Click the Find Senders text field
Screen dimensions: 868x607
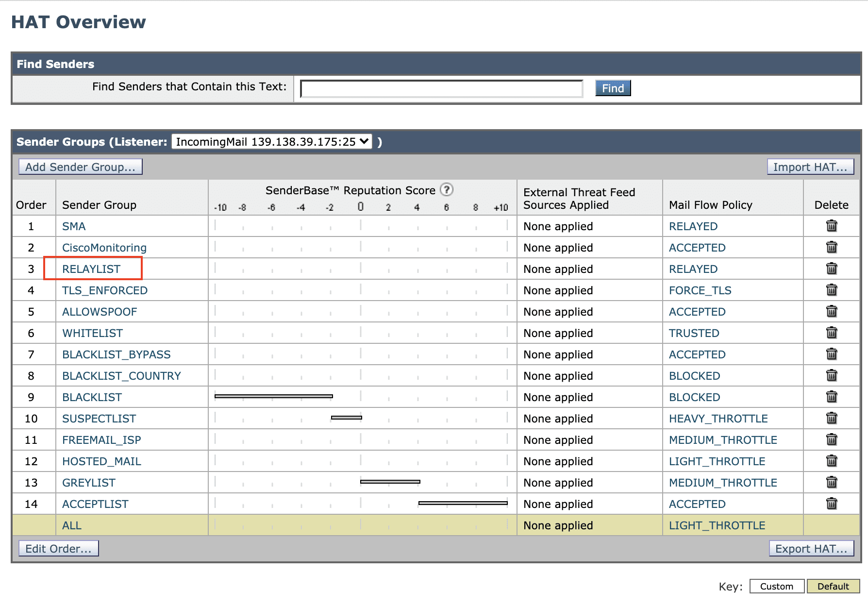tap(441, 89)
